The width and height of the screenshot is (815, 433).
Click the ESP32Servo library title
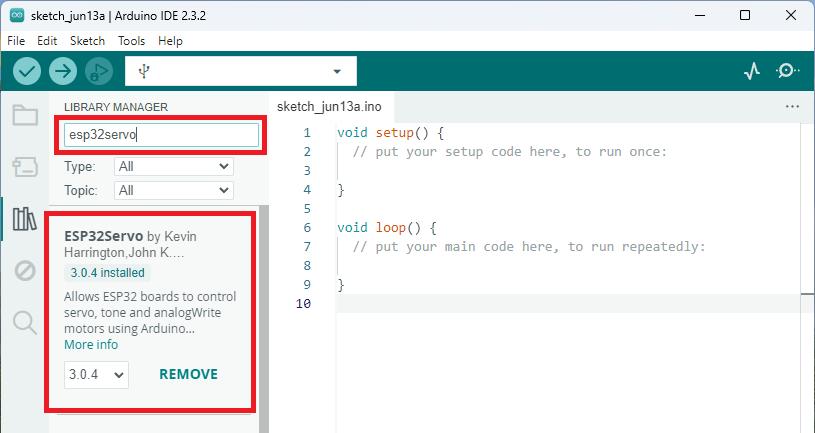pos(103,237)
